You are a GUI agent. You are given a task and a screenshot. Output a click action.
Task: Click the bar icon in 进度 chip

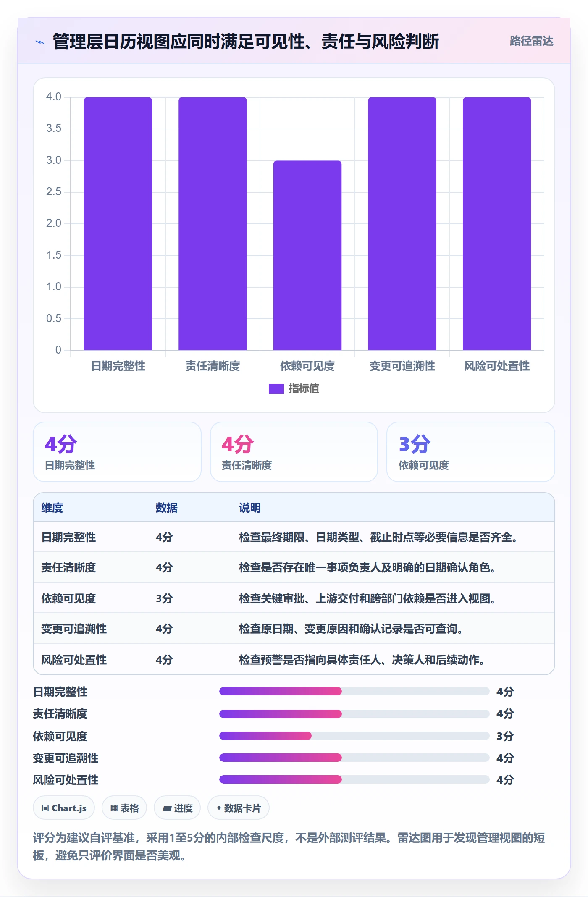coord(167,809)
